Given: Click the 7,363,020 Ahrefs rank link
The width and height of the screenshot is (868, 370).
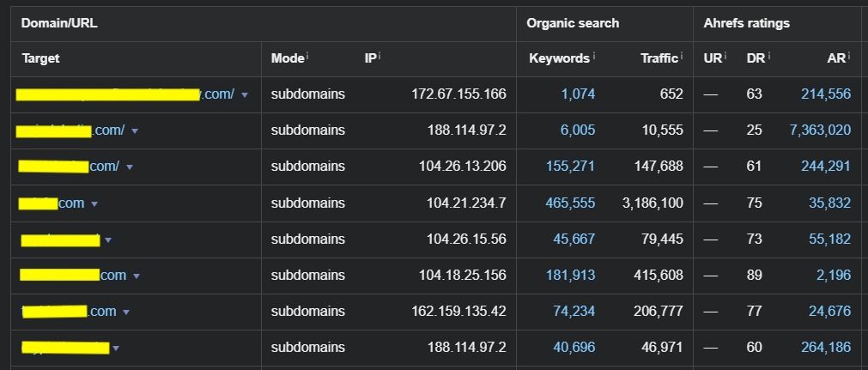Looking at the screenshot, I should [x=821, y=130].
